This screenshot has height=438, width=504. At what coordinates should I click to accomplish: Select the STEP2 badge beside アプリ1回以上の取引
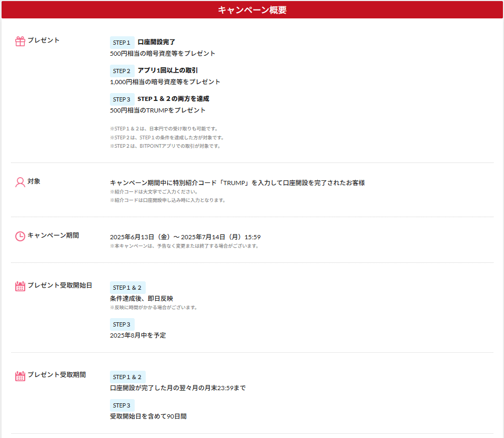click(122, 71)
